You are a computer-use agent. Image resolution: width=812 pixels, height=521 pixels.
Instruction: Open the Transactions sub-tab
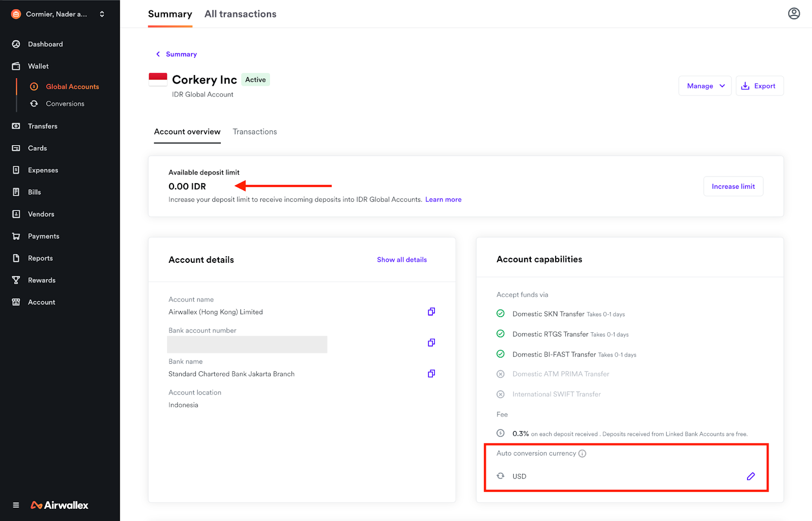click(x=255, y=132)
